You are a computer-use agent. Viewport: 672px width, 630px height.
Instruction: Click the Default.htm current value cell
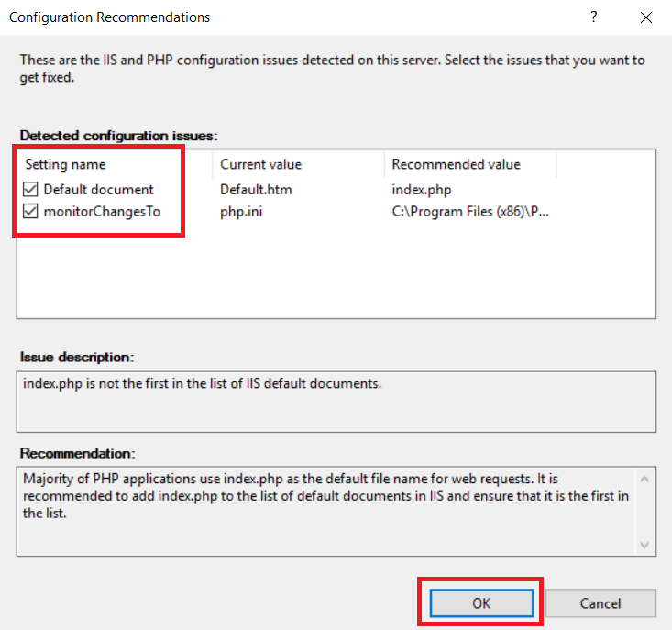point(256,190)
